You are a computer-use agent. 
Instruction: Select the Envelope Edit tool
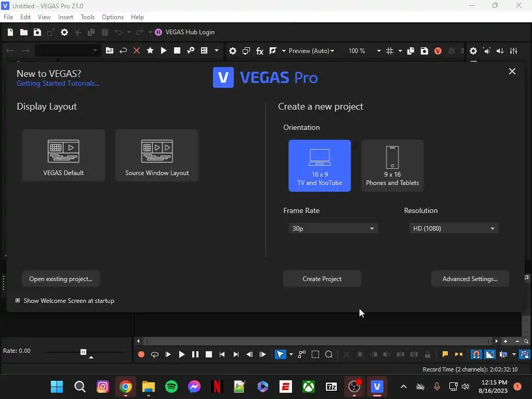[x=302, y=354]
